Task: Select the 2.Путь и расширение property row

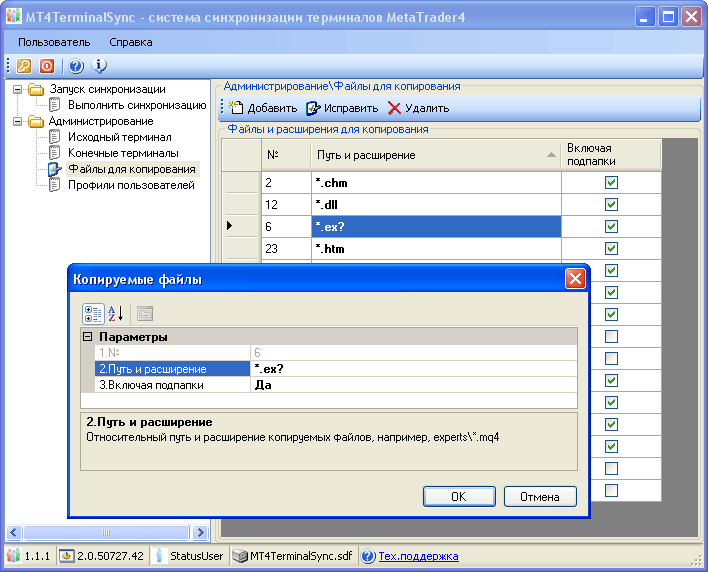Action: click(x=172, y=369)
